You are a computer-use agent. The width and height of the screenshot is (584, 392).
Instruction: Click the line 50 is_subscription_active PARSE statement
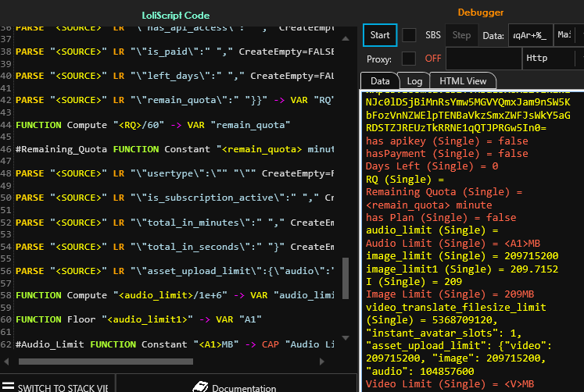click(174, 198)
